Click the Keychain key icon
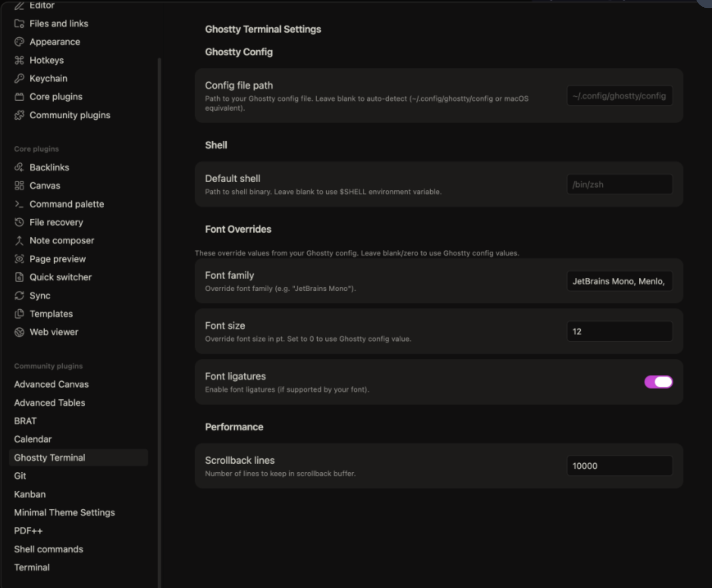The height and width of the screenshot is (588, 712). (x=19, y=78)
